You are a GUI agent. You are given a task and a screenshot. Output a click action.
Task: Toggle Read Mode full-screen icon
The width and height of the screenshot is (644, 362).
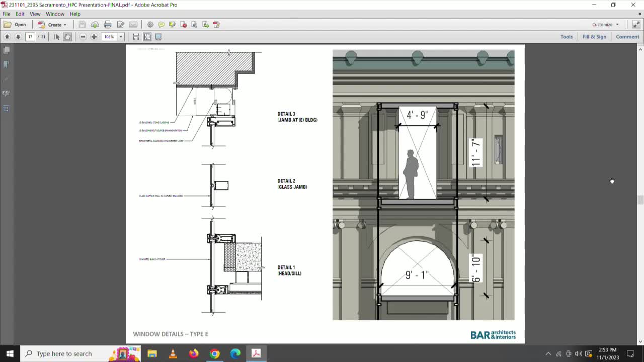pyautogui.click(x=158, y=37)
